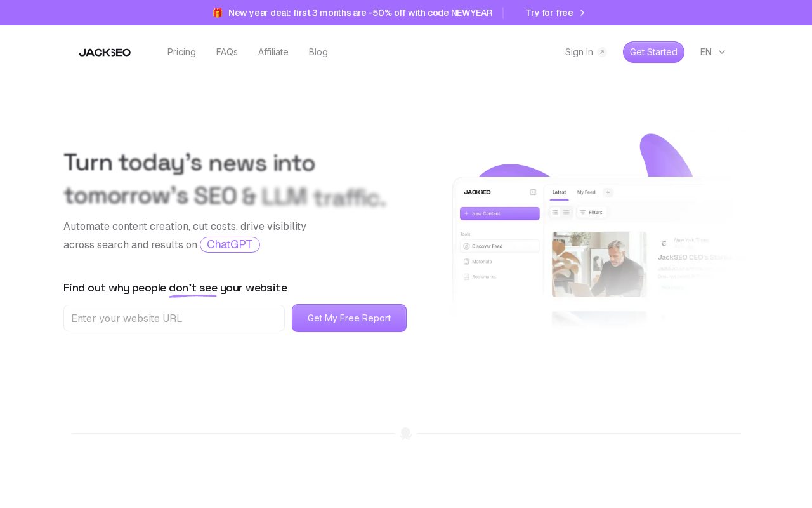Click the plus icon next to My Feed tab
The width and height of the screenshot is (812, 508).
click(608, 192)
